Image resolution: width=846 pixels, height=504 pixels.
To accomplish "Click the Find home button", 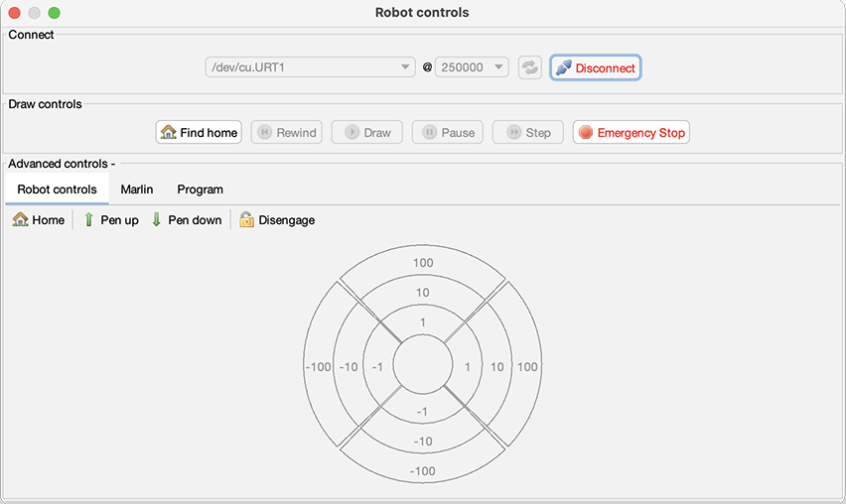I will pyautogui.click(x=199, y=132).
